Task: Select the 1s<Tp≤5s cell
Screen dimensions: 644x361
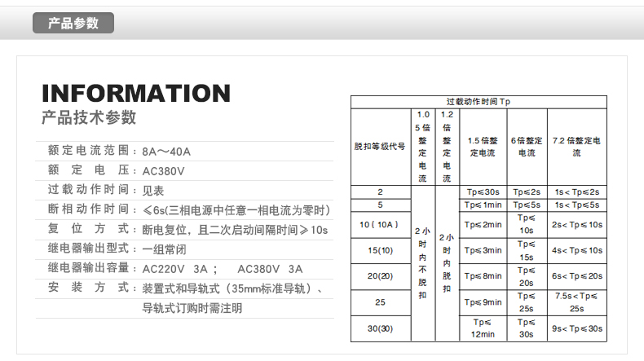Action: pyautogui.click(x=576, y=205)
